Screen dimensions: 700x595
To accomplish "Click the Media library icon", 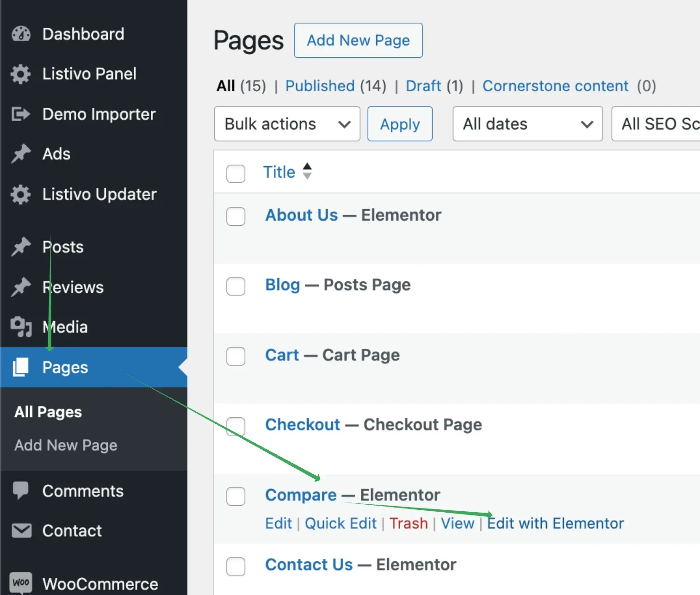I will point(21,327).
